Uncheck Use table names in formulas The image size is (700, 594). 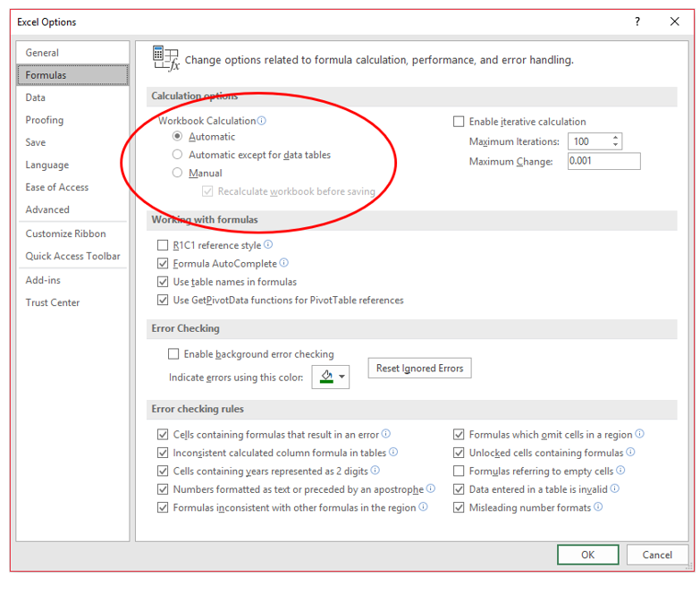163,282
